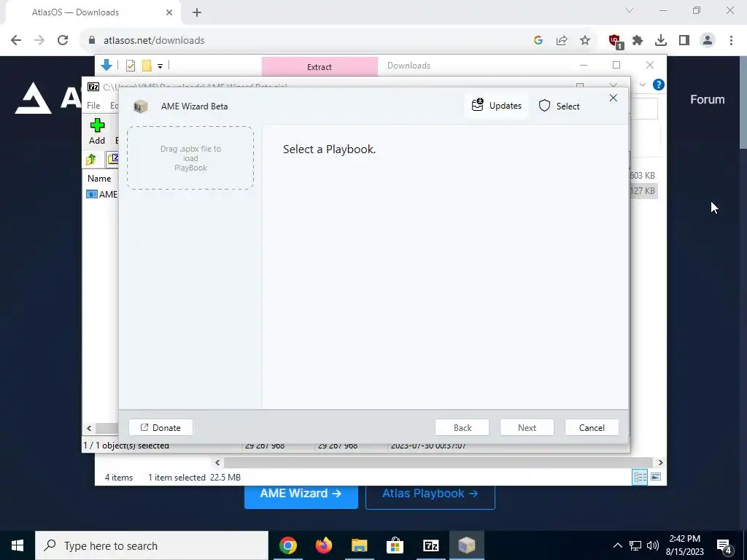Open the Donate link button
The image size is (747, 560).
tap(160, 427)
